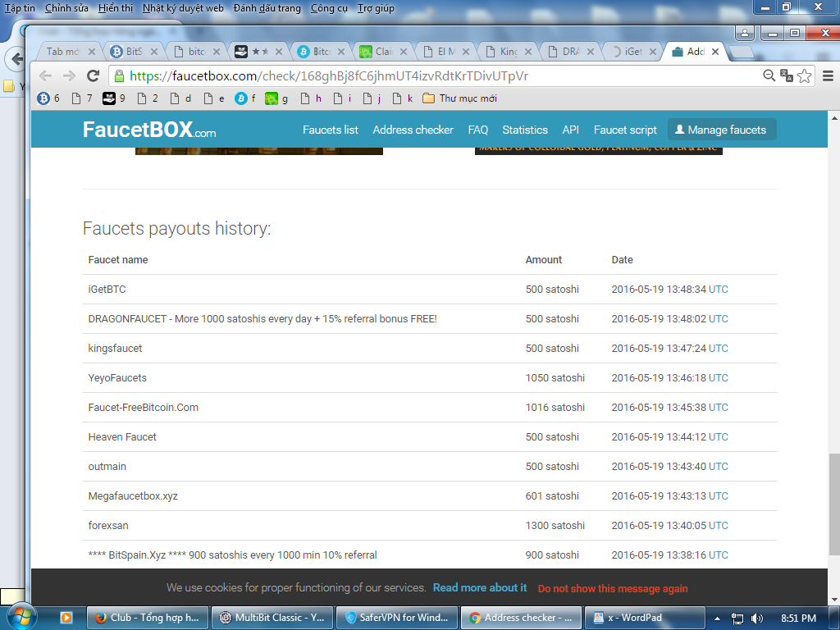840x630 pixels.
Task: Open bookmark labeled k
Action: point(402,98)
